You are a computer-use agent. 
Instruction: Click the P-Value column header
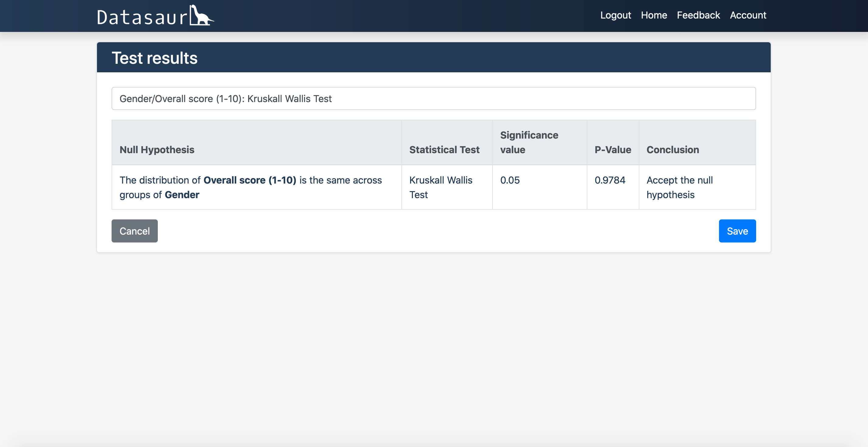point(613,150)
